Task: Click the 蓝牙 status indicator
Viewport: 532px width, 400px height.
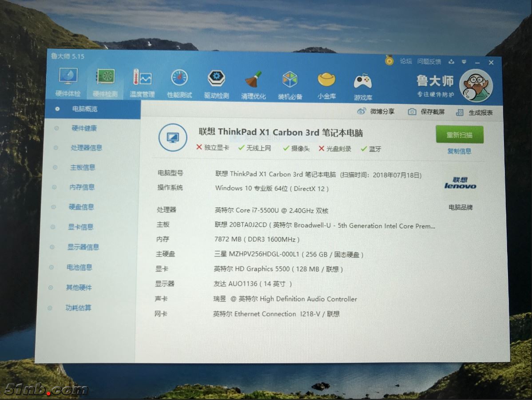Action: click(371, 149)
